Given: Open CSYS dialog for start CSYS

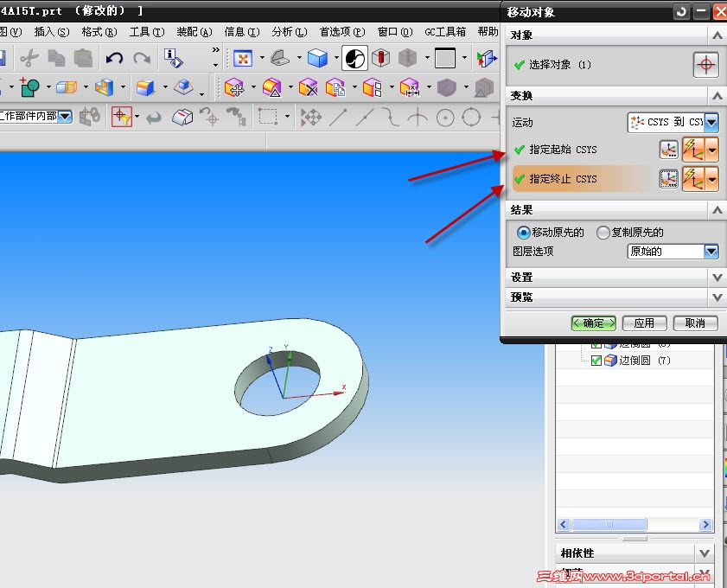Looking at the screenshot, I should [x=668, y=150].
